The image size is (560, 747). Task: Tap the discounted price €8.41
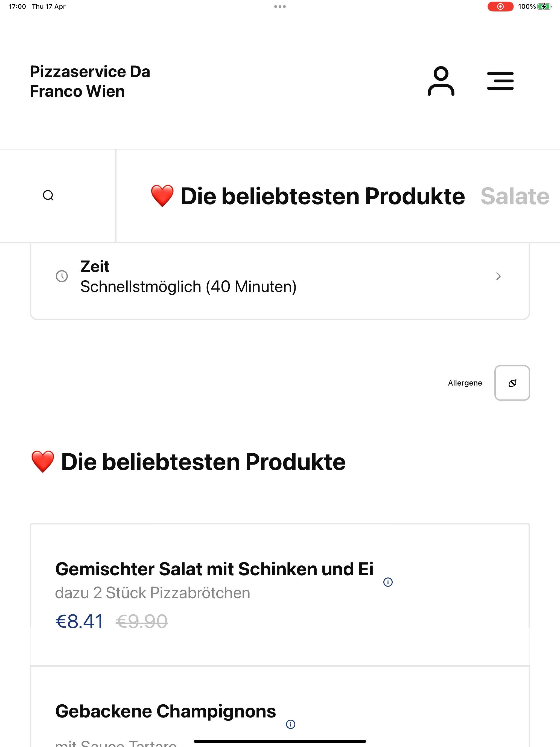pos(79,621)
